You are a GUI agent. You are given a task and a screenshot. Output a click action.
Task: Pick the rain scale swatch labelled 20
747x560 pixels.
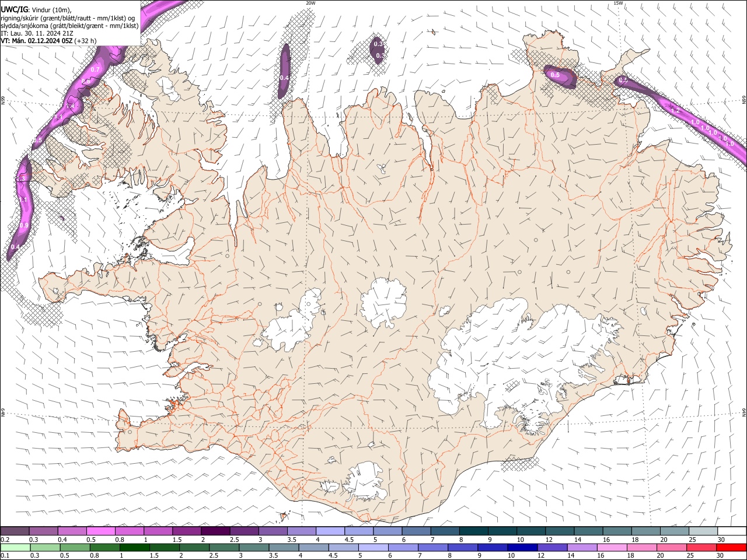click(672, 547)
